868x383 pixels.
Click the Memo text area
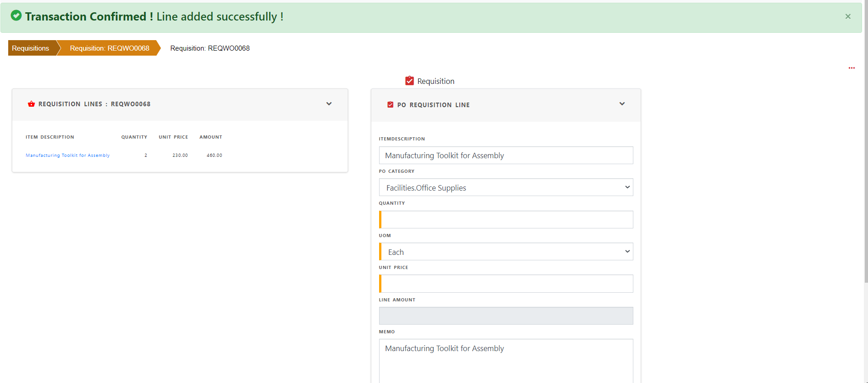tap(506, 361)
